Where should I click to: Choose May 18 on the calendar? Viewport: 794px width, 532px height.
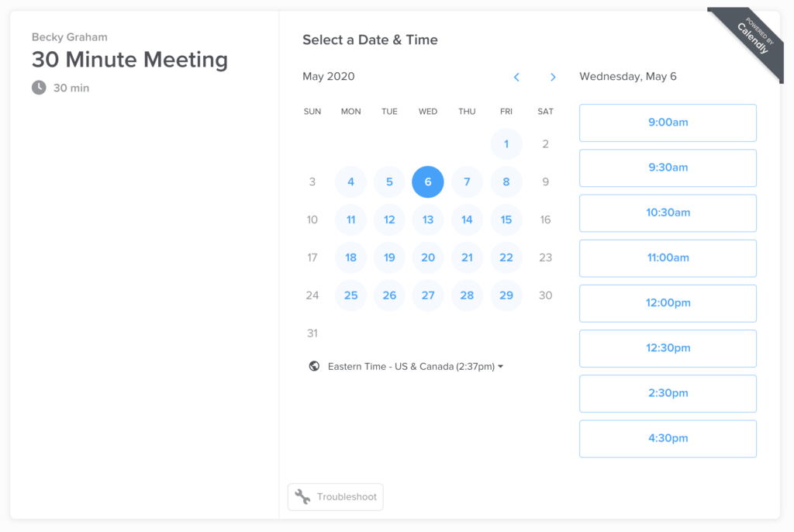pos(350,257)
